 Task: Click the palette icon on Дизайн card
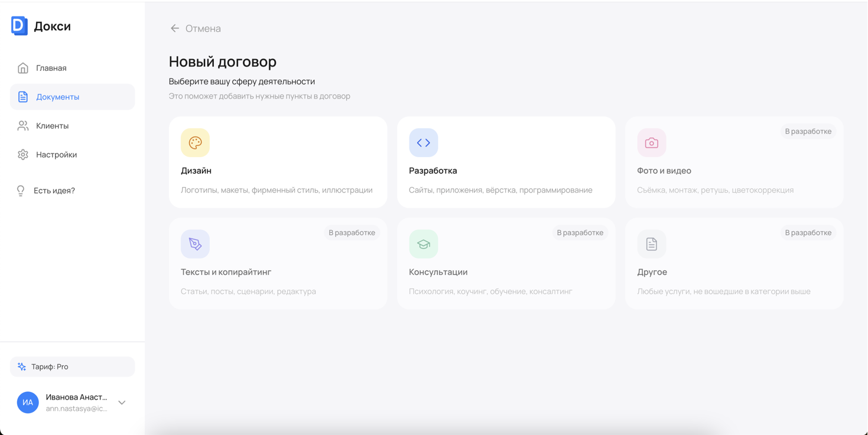[195, 143]
